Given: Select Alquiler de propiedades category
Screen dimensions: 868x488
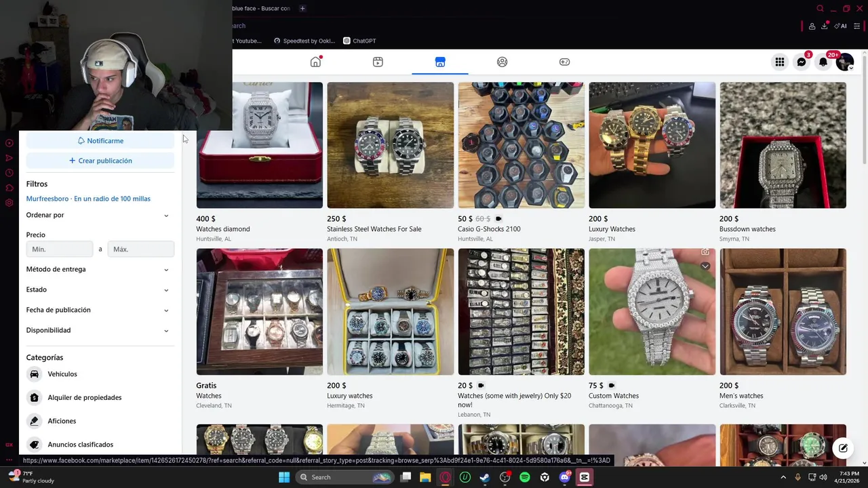Looking at the screenshot, I should pos(100,397).
